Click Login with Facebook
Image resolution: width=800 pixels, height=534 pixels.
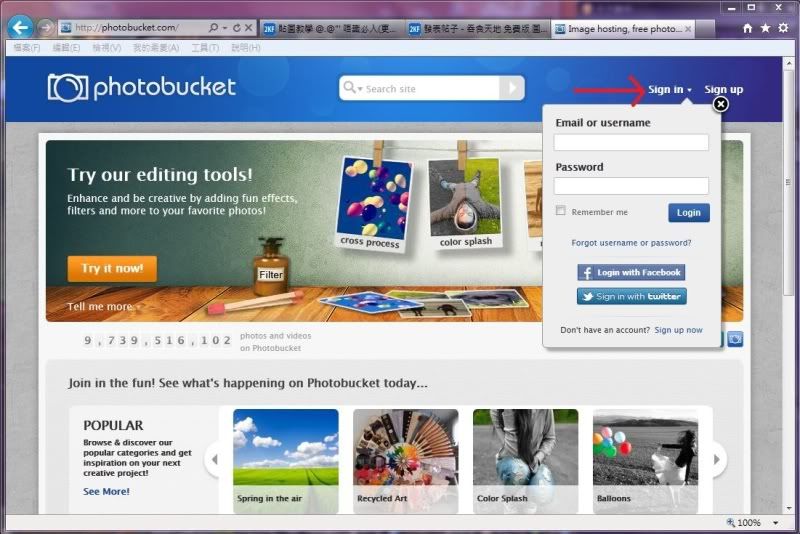[631, 272]
